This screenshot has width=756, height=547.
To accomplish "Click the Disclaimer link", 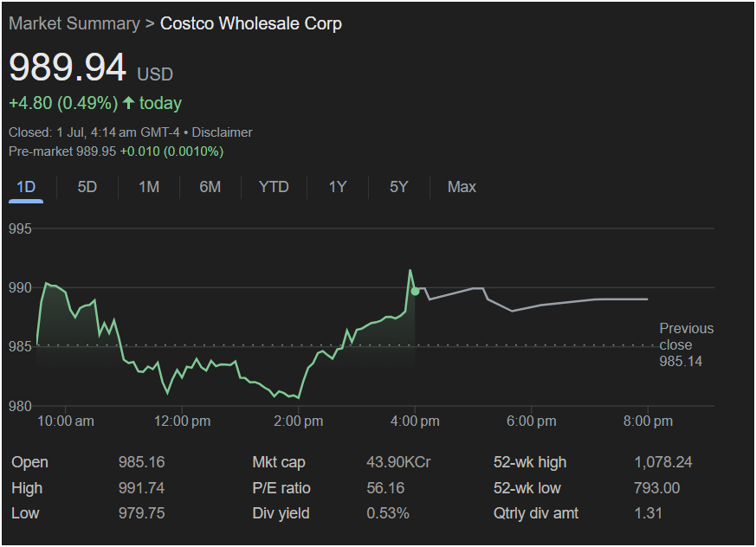I will 223,132.
